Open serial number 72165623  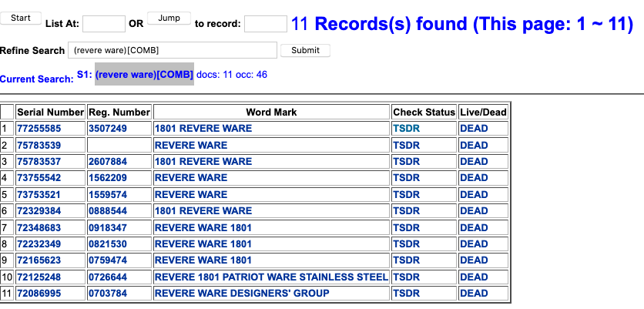click(39, 260)
